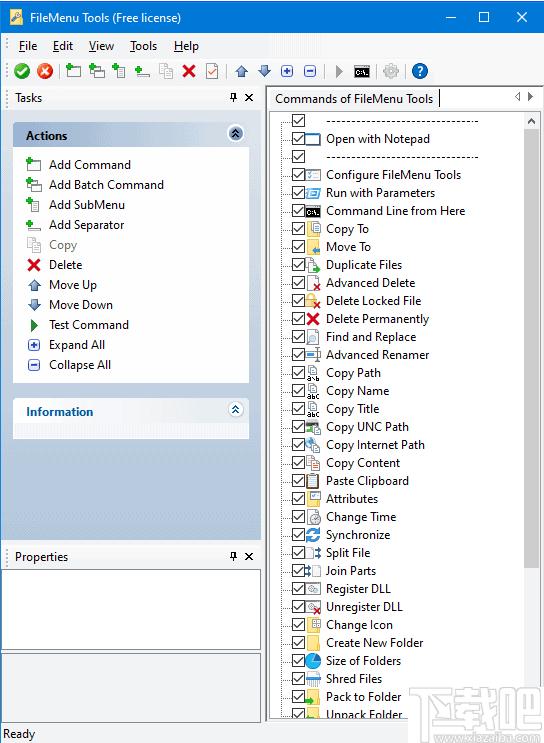Viewport: 544px width, 743px height.
Task: Disable the Duplicate Files checkbox
Action: click(x=298, y=265)
